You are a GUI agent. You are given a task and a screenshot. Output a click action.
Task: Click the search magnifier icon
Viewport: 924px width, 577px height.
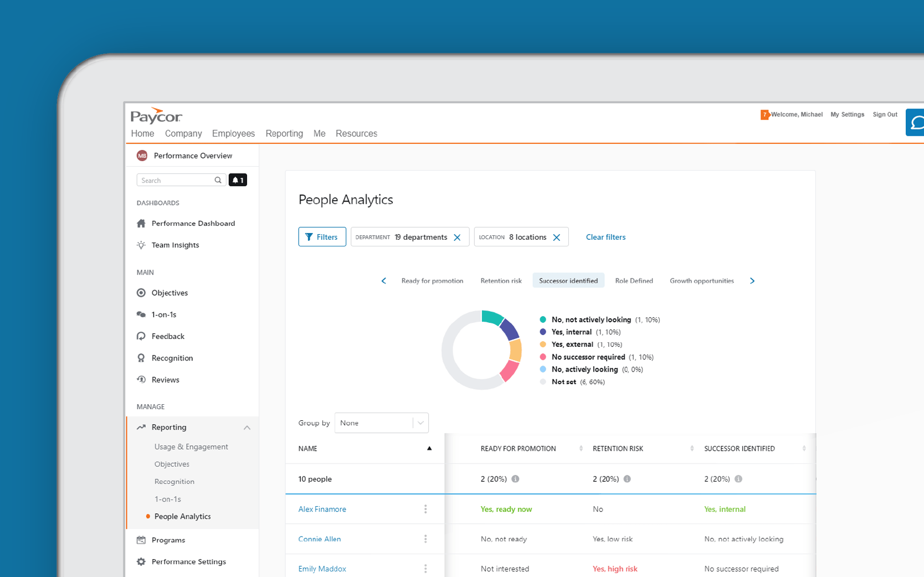218,180
